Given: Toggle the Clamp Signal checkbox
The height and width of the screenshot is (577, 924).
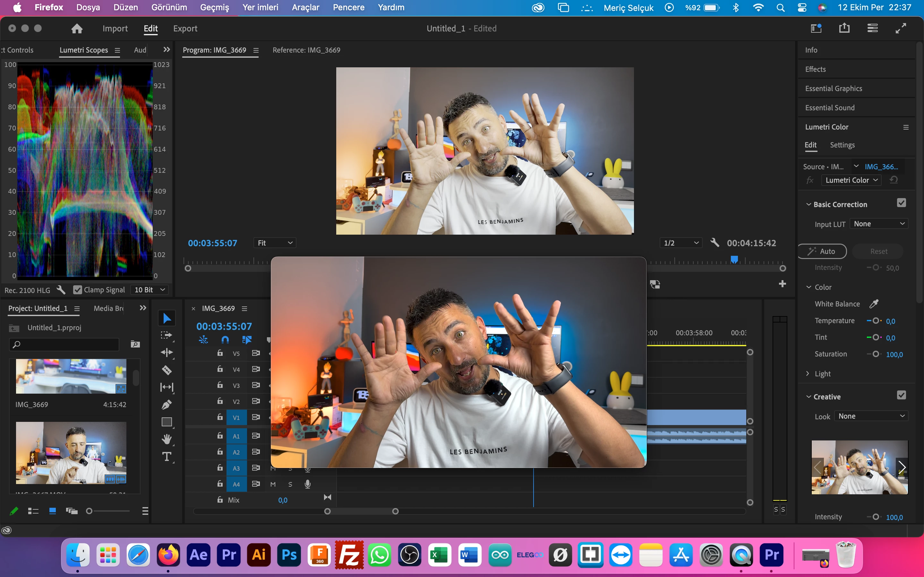Looking at the screenshot, I should click(x=78, y=290).
